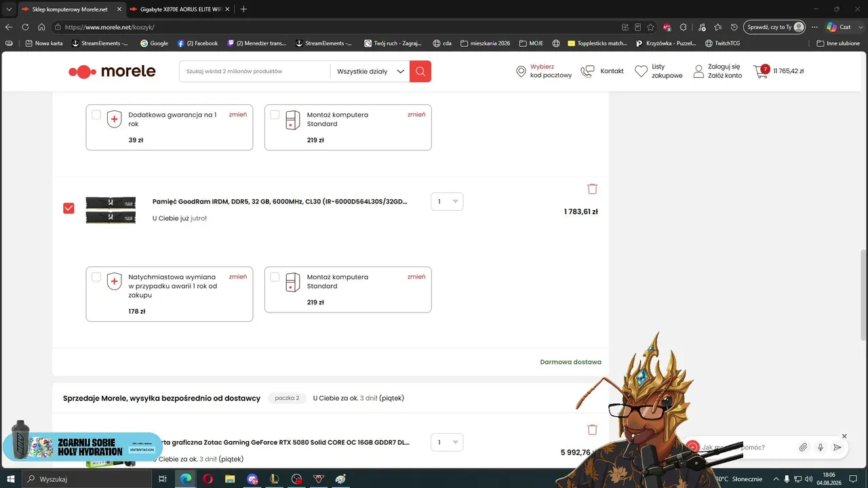Click the red search magnifier button

click(420, 71)
